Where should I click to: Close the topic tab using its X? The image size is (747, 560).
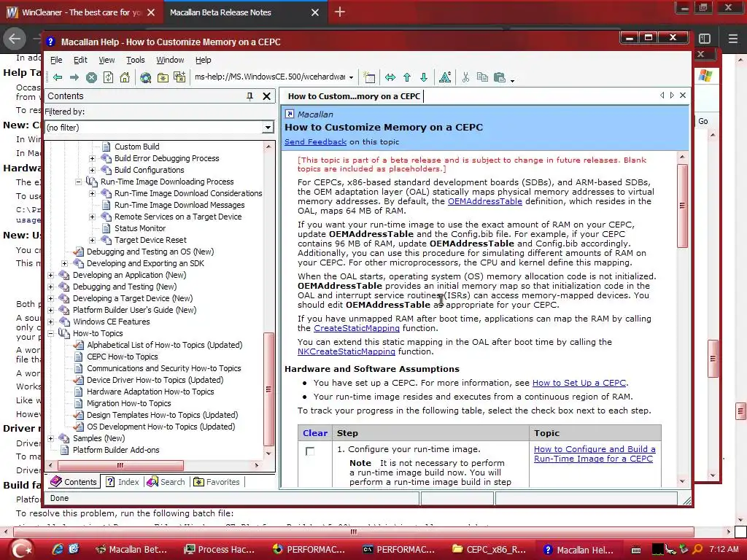pos(683,96)
